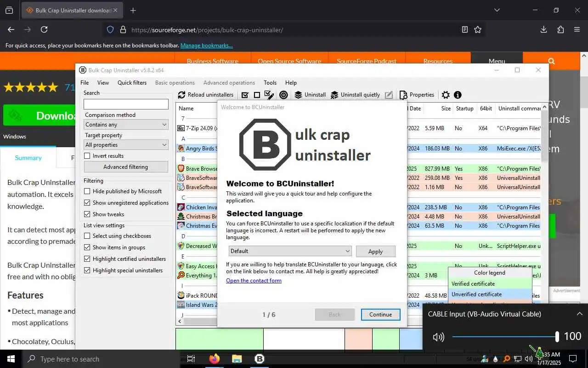Click the Verified certificate legend color
The image size is (588, 368).
tap(490, 284)
